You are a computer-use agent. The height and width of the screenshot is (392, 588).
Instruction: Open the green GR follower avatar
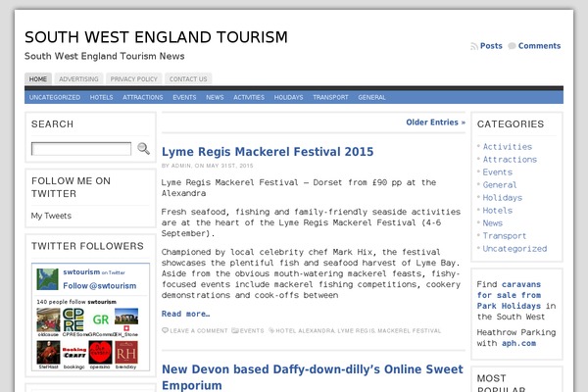pyautogui.click(x=101, y=319)
